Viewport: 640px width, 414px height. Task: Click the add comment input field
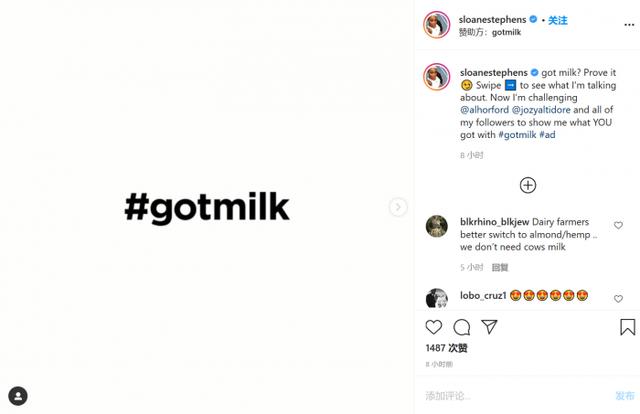pos(510,395)
